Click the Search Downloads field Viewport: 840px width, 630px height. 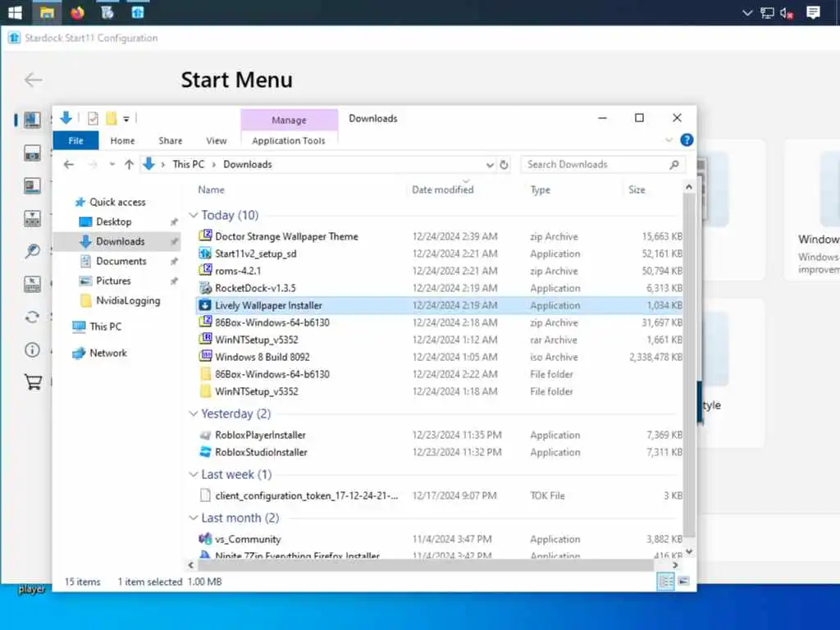pos(603,164)
